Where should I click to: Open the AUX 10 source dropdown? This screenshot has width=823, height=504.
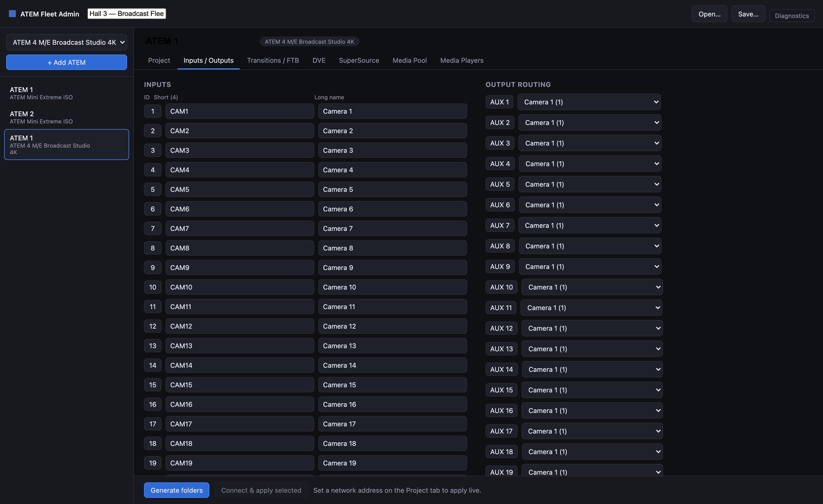[x=592, y=287]
